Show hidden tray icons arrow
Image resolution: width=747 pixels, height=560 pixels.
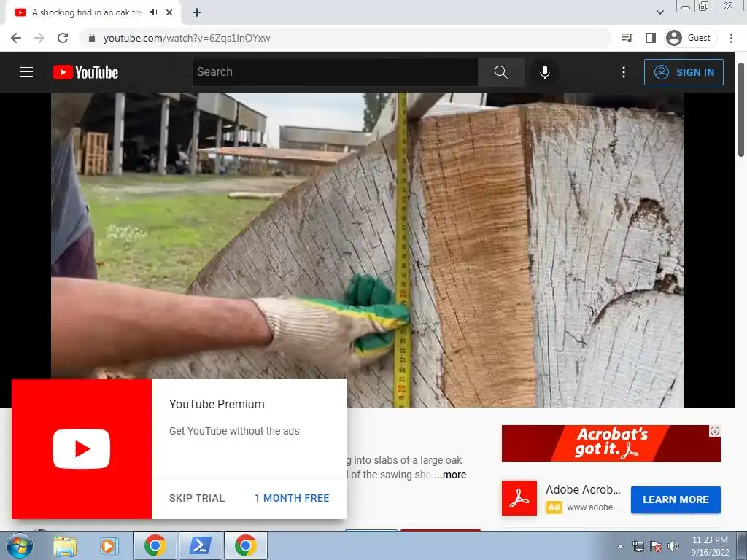620,546
